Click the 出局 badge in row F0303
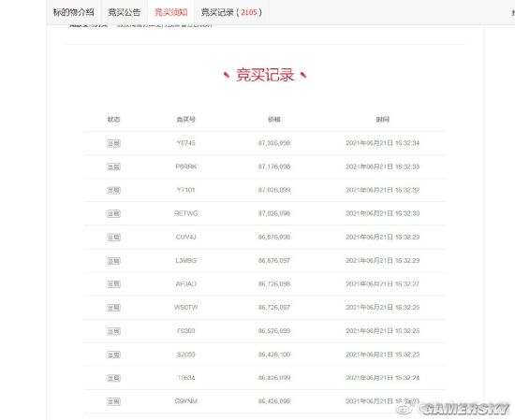 pyautogui.click(x=113, y=331)
